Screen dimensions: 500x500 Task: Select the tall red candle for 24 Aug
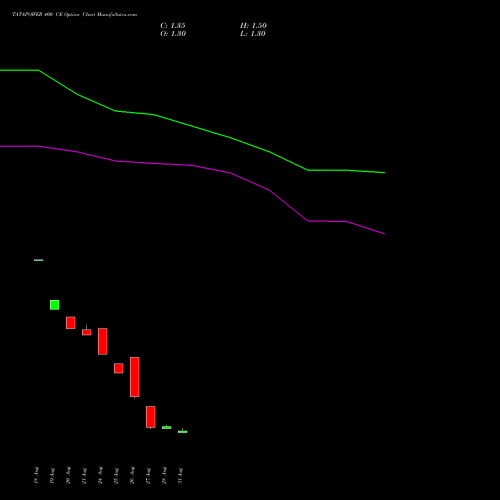(x=103, y=341)
